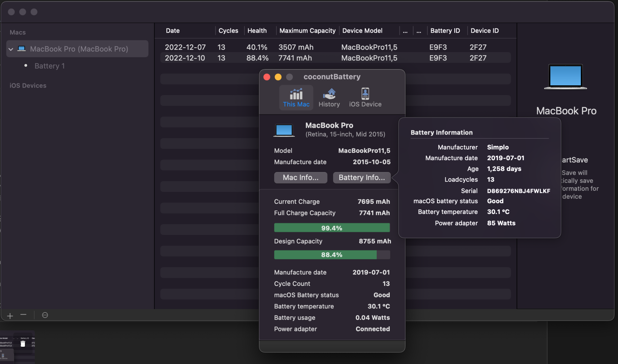This screenshot has height=364, width=618.
Task: Click the phone icon on the iOS Device tab
Action: tap(365, 93)
